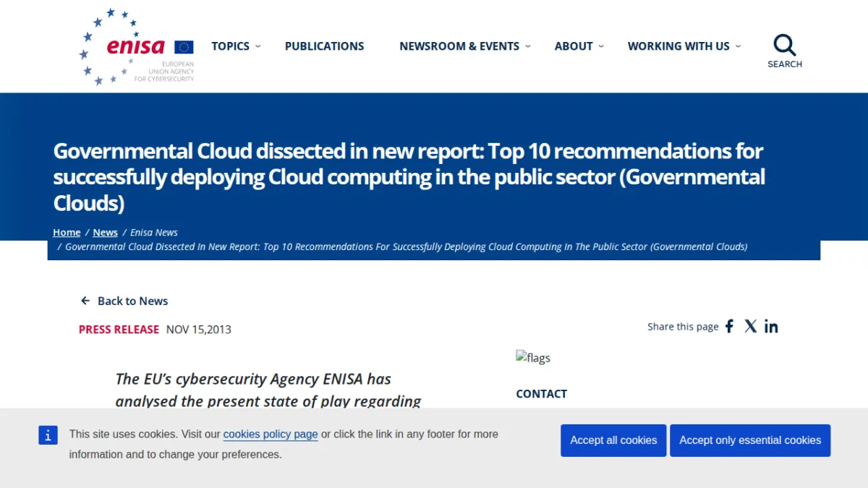Image resolution: width=868 pixels, height=488 pixels.
Task: Click the Governmental Cloud article headline
Action: pyautogui.click(x=409, y=177)
